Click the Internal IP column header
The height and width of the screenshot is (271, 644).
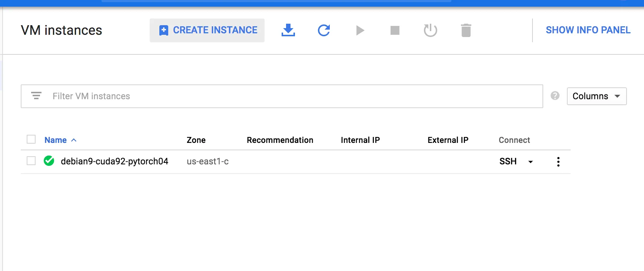pos(360,140)
